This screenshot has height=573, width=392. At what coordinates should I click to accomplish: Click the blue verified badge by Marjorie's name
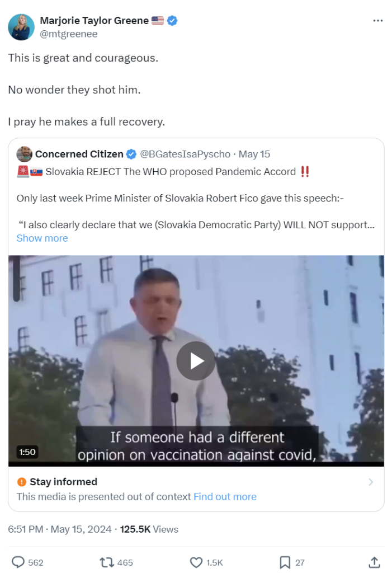click(172, 21)
